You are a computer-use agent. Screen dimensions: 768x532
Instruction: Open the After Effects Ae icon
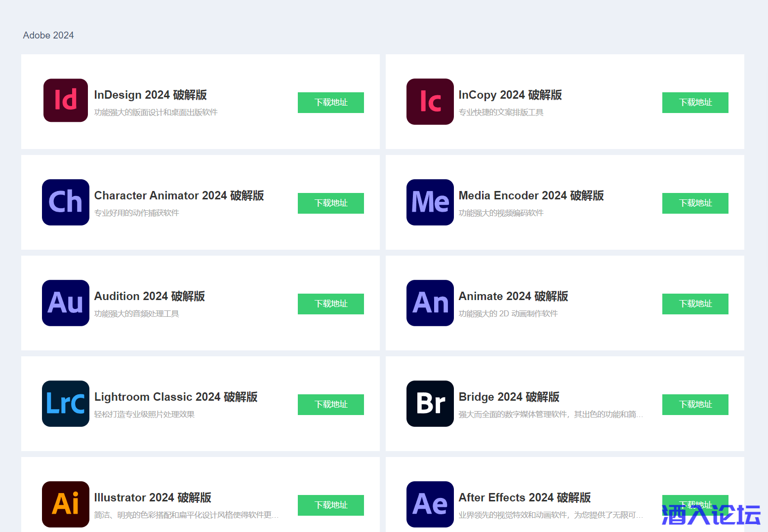click(430, 504)
